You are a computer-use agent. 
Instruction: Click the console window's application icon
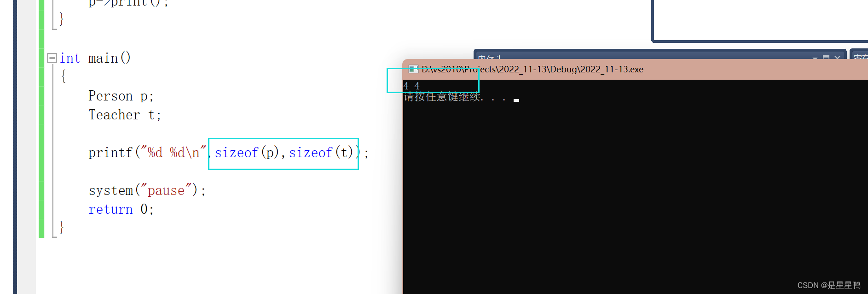tap(413, 69)
